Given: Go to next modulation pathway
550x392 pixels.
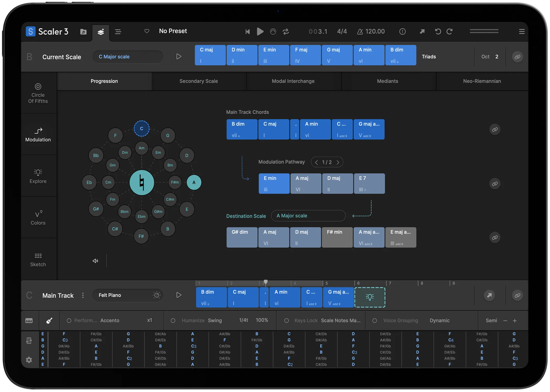Looking at the screenshot, I should click(338, 162).
